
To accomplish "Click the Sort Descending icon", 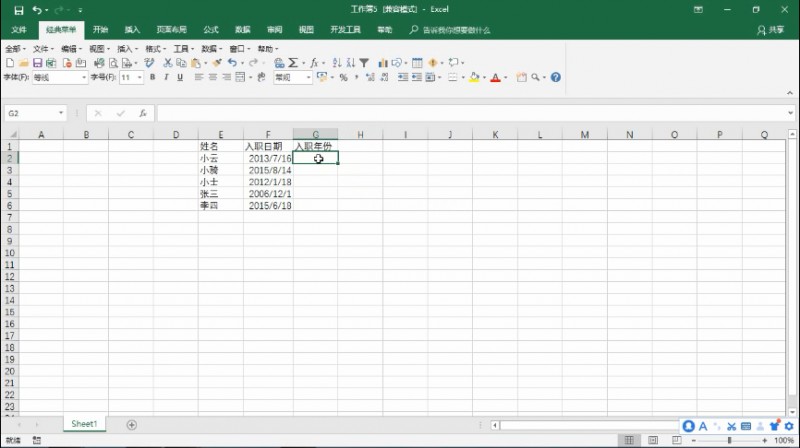I will pyautogui.click(x=351, y=63).
